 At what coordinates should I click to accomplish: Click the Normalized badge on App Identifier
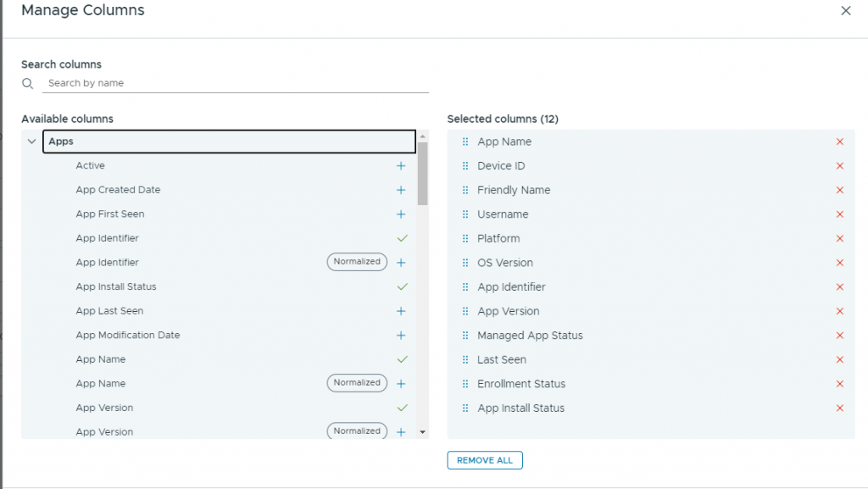357,262
